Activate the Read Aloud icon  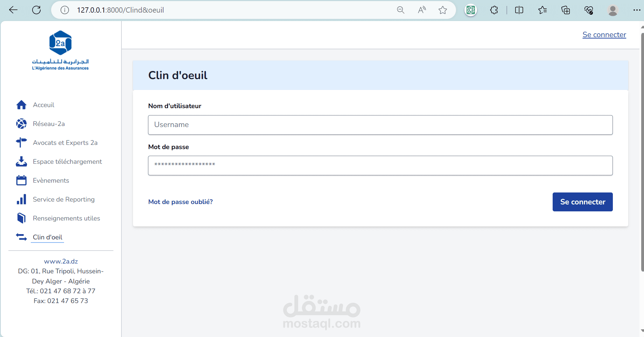tap(421, 10)
